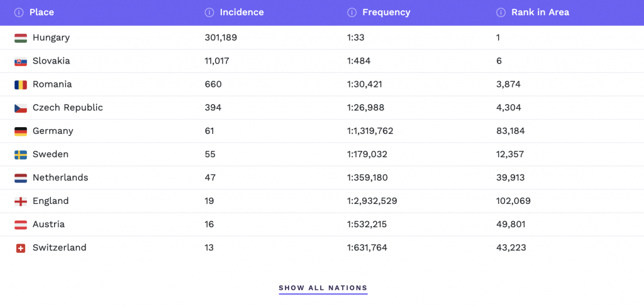Select Hungary incidence value 301,189

(221, 38)
